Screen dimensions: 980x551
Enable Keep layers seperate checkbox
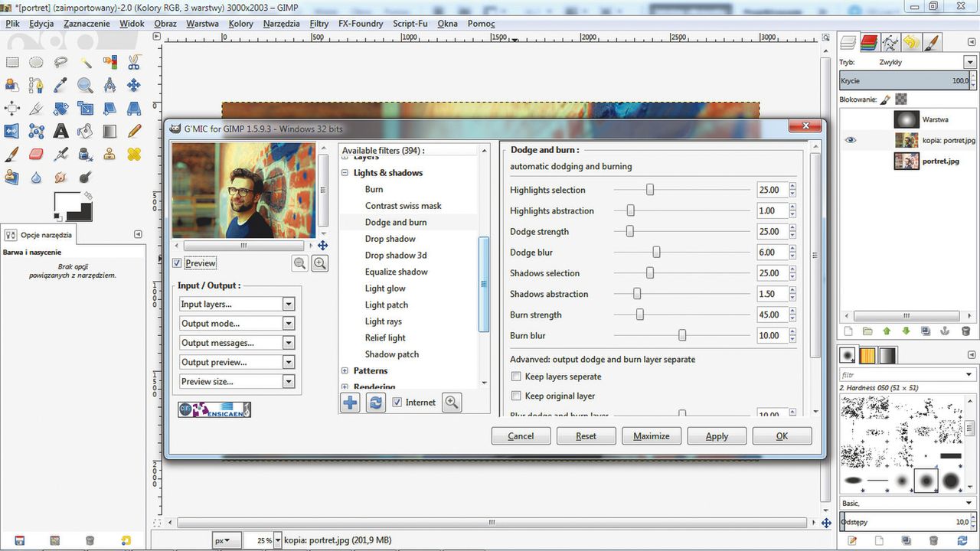(x=517, y=377)
